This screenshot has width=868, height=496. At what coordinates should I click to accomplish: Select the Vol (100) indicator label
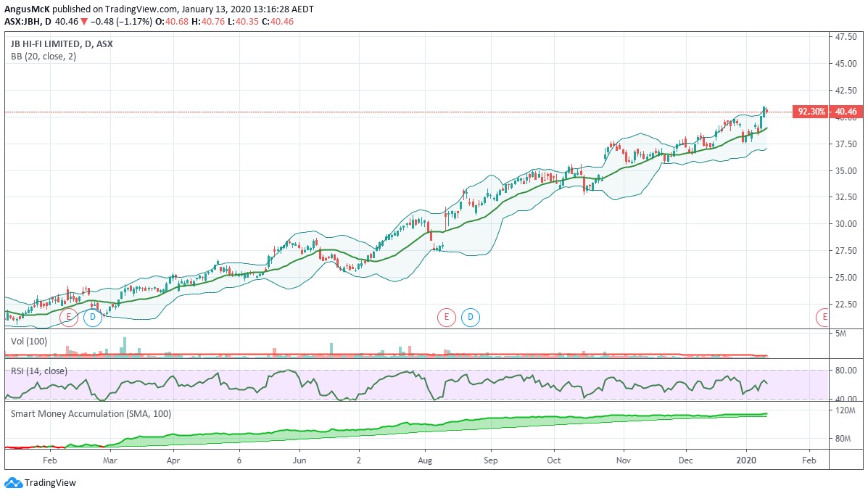(x=29, y=342)
